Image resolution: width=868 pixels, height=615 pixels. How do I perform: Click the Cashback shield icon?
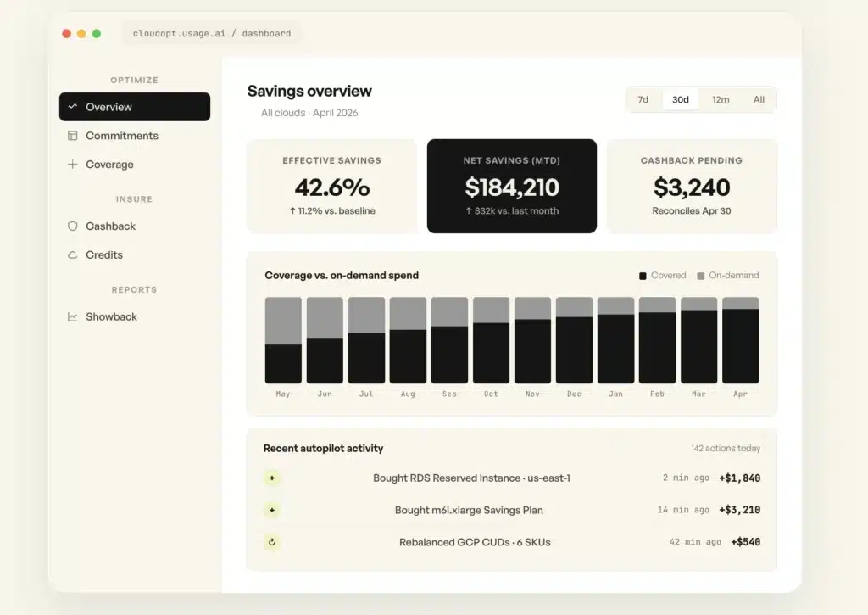pyautogui.click(x=73, y=226)
